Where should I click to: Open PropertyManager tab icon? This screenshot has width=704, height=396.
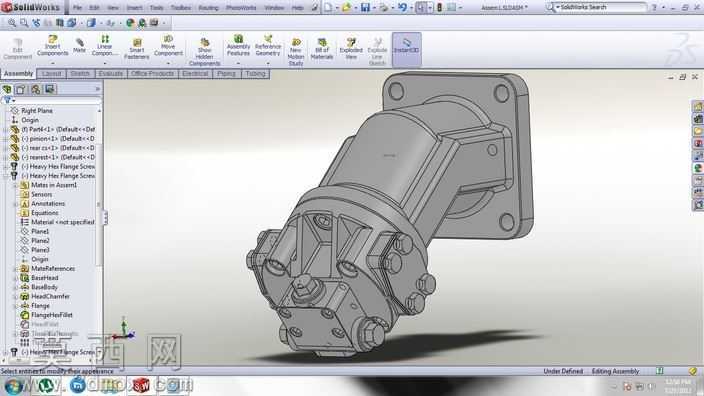pyautogui.click(x=21, y=89)
